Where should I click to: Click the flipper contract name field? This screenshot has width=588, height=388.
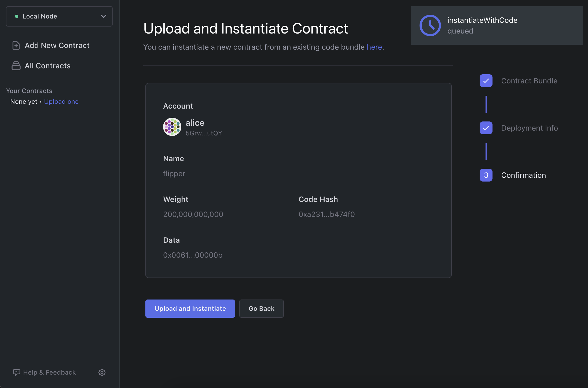174,173
